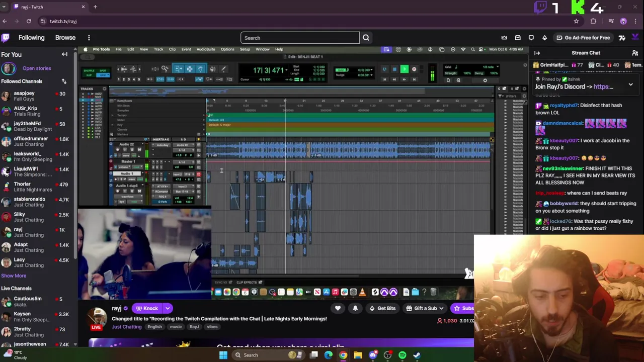Toggle Grid mode button in Pro Tools
Image resolution: width=644 pixels, height=362 pixels.
coord(103,75)
